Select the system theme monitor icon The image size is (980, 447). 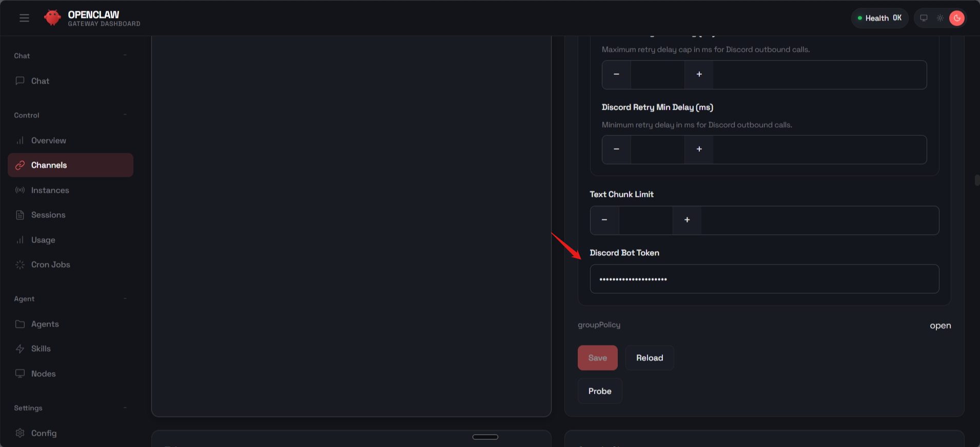point(924,18)
